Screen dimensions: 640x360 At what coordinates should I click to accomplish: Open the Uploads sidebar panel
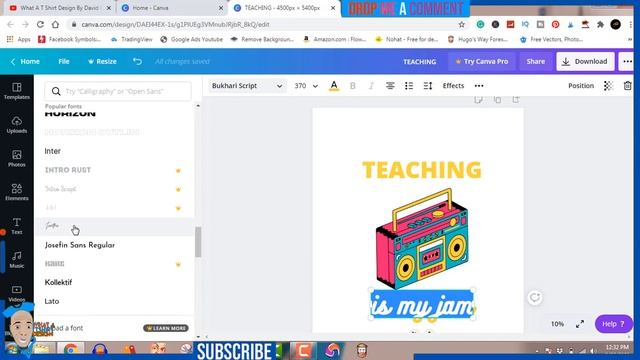(x=17, y=125)
